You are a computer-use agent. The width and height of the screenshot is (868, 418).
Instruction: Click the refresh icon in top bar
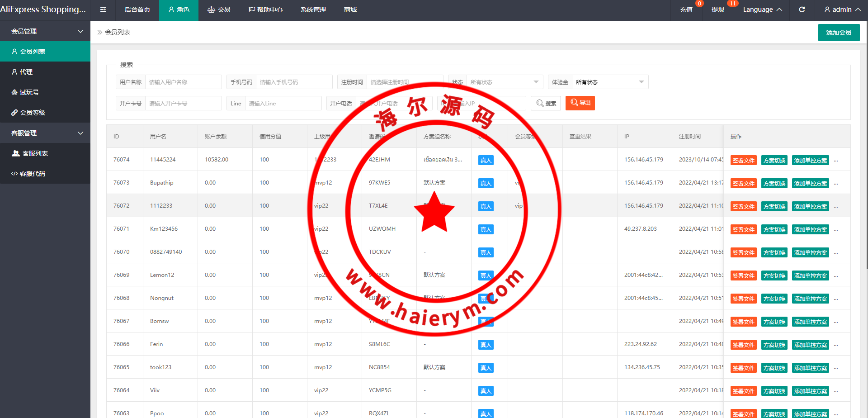coord(802,9)
